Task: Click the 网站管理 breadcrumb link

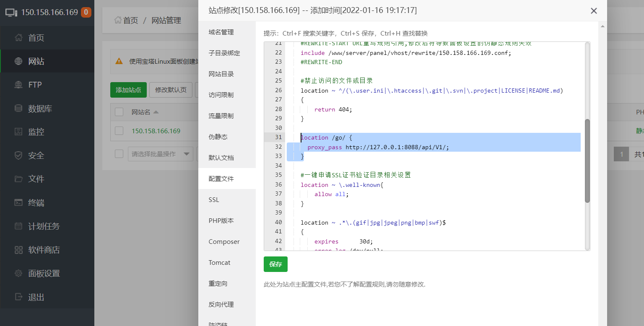Action: pos(166,20)
